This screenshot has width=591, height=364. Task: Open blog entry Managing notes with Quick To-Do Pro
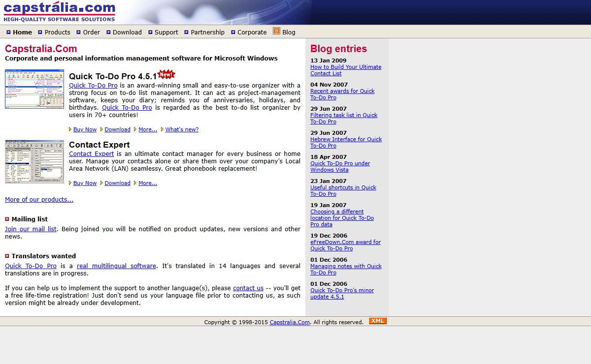tap(346, 269)
